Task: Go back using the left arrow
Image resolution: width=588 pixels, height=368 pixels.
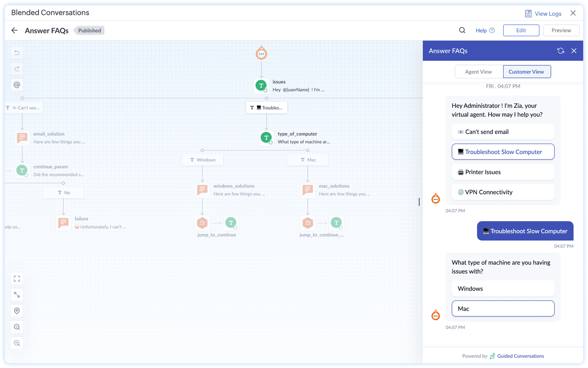Action: click(x=14, y=30)
